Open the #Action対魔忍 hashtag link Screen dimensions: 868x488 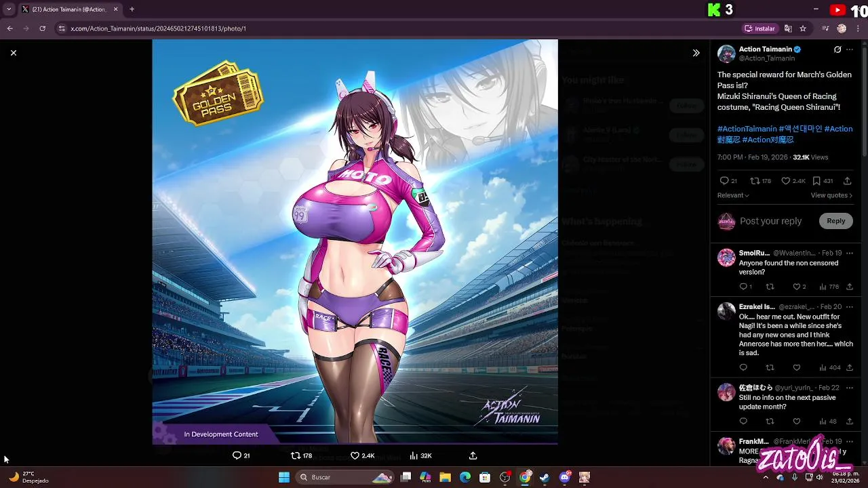768,140
